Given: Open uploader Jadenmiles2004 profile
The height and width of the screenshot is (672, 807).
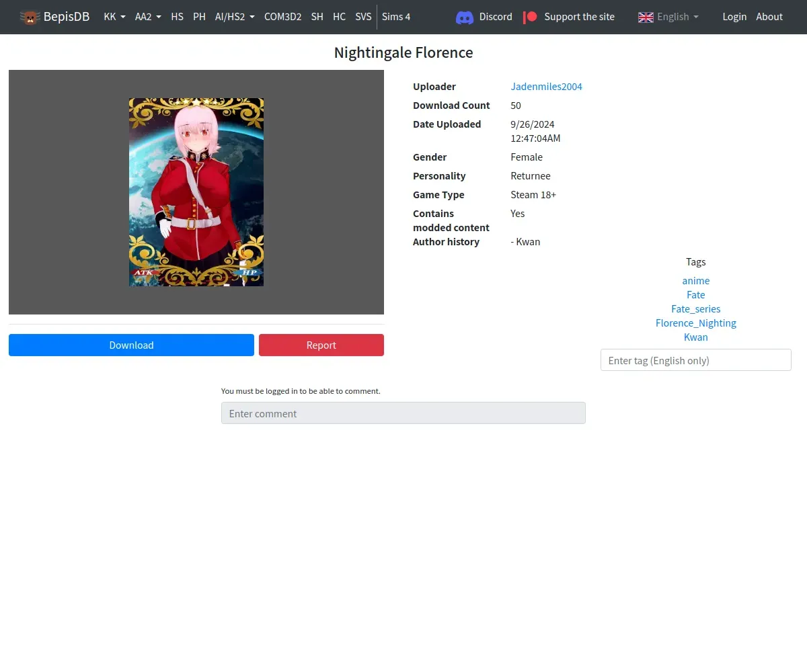Looking at the screenshot, I should tap(547, 87).
